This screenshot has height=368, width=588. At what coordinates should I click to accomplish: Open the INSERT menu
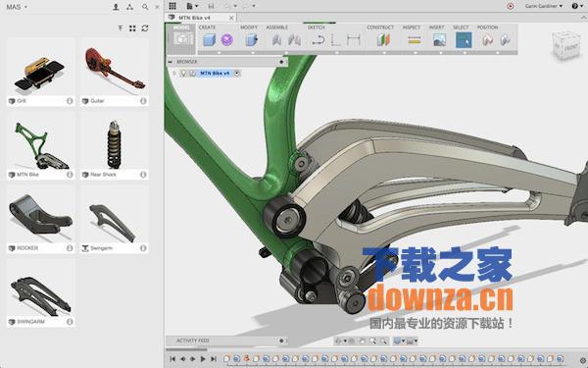(436, 27)
